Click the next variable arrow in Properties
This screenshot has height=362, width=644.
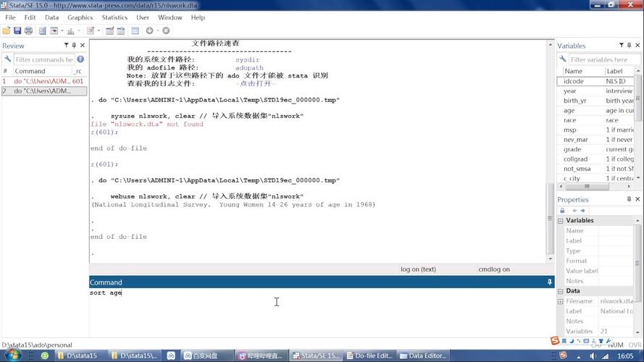tap(582, 211)
